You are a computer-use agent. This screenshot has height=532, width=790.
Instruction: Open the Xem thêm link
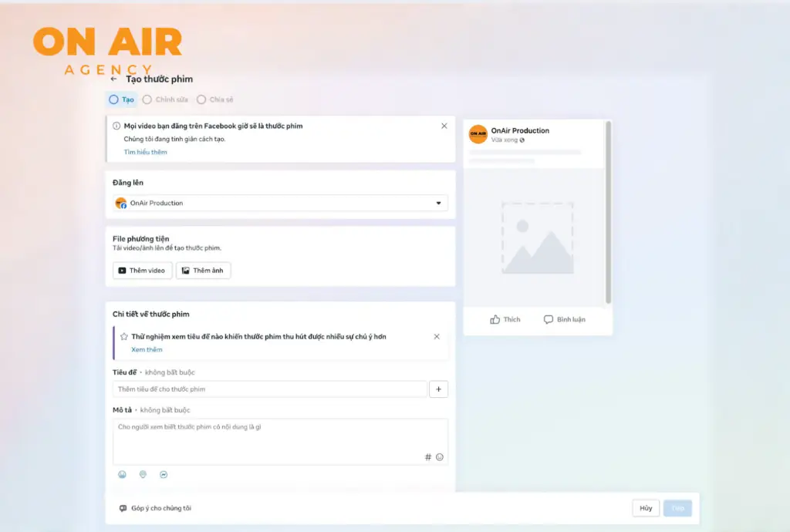click(147, 349)
